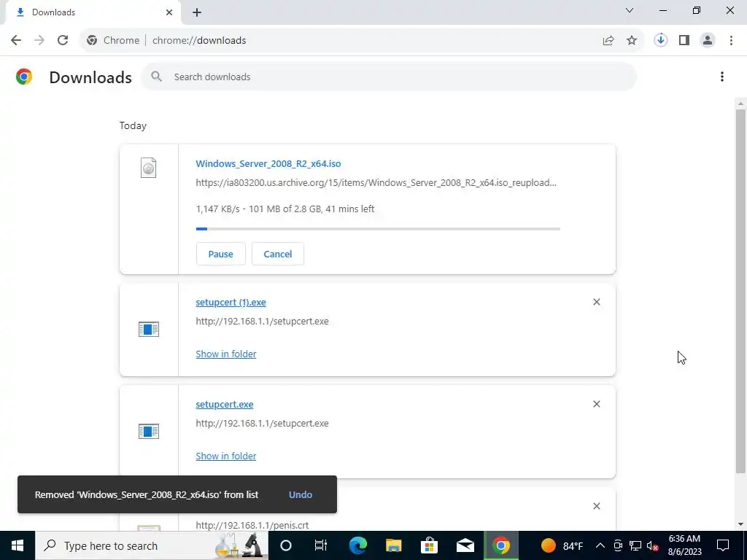747x560 pixels.
Task: Show setupcert.exe in folder
Action: click(x=226, y=456)
